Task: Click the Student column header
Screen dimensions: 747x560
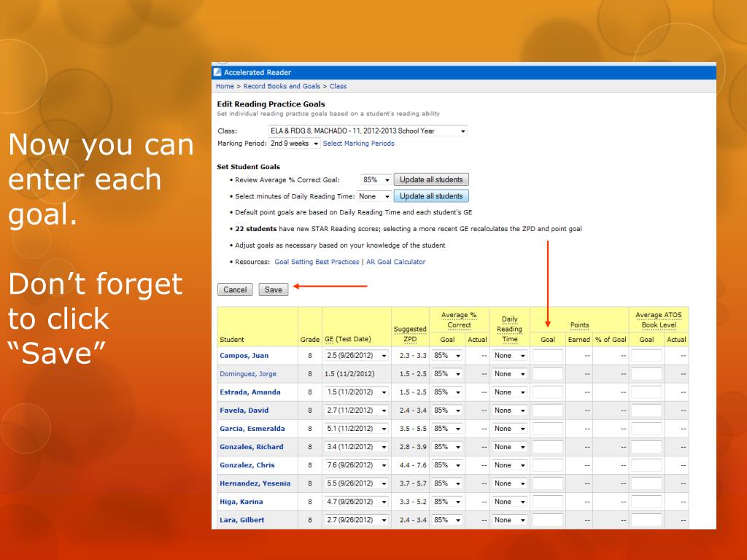Action: 231,340
